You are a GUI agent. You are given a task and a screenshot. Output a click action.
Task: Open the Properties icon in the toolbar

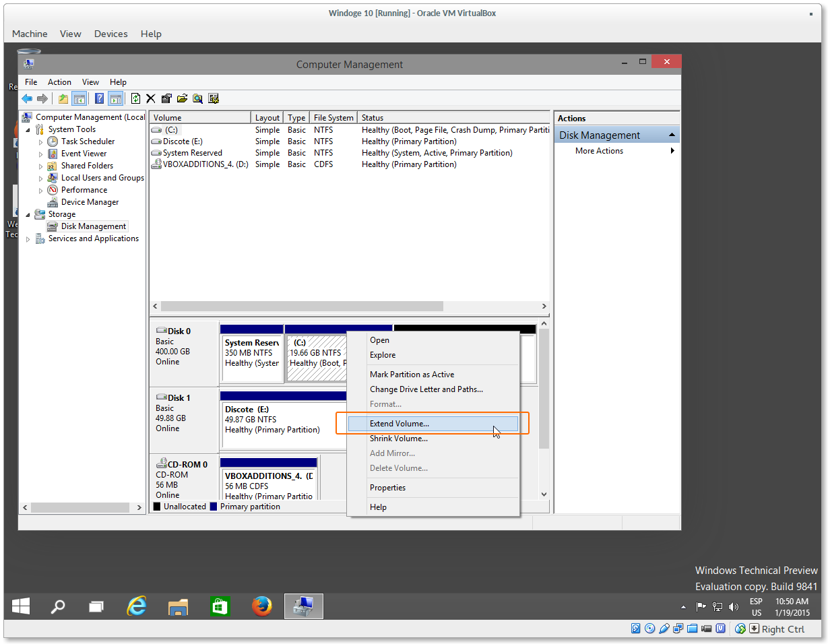pos(166,98)
